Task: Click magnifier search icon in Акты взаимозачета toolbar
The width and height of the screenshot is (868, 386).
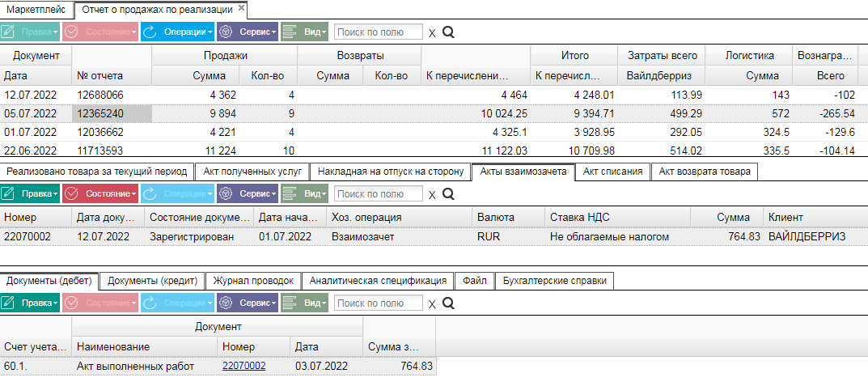Action: (448, 194)
